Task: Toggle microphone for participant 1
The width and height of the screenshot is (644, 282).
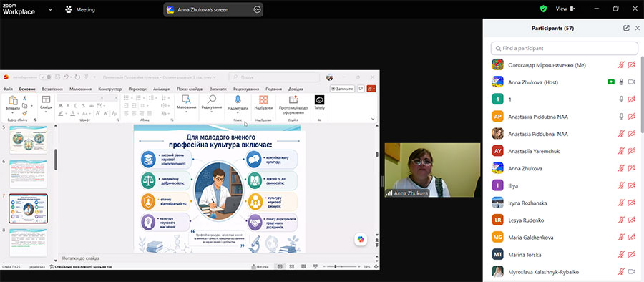Action: pyautogui.click(x=621, y=99)
